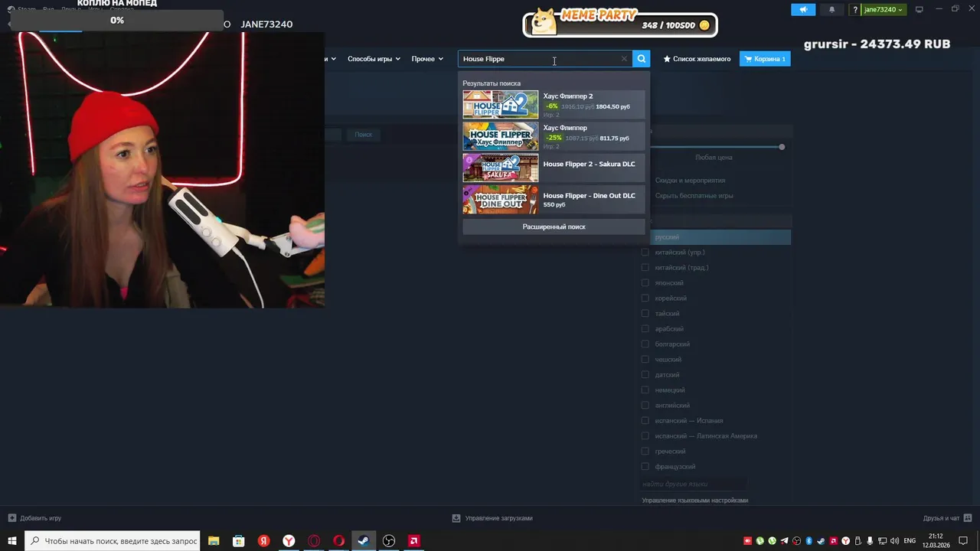Click Добавить игру at bottom left

pyautogui.click(x=34, y=518)
